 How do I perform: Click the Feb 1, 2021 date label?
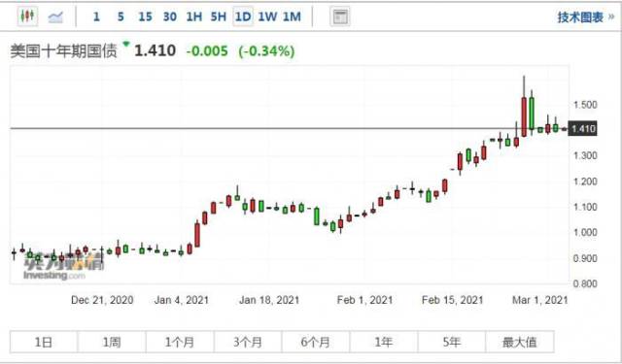(364, 300)
